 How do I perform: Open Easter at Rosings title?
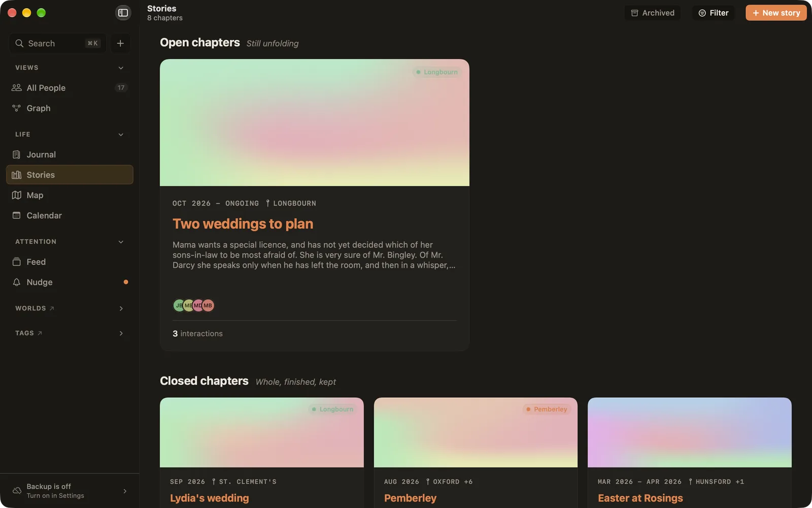(640, 498)
